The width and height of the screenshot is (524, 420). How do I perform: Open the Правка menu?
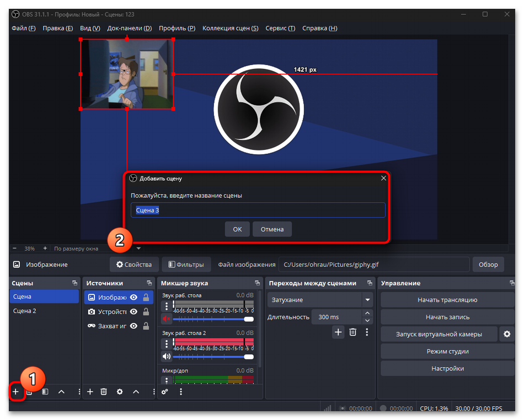(x=58, y=28)
